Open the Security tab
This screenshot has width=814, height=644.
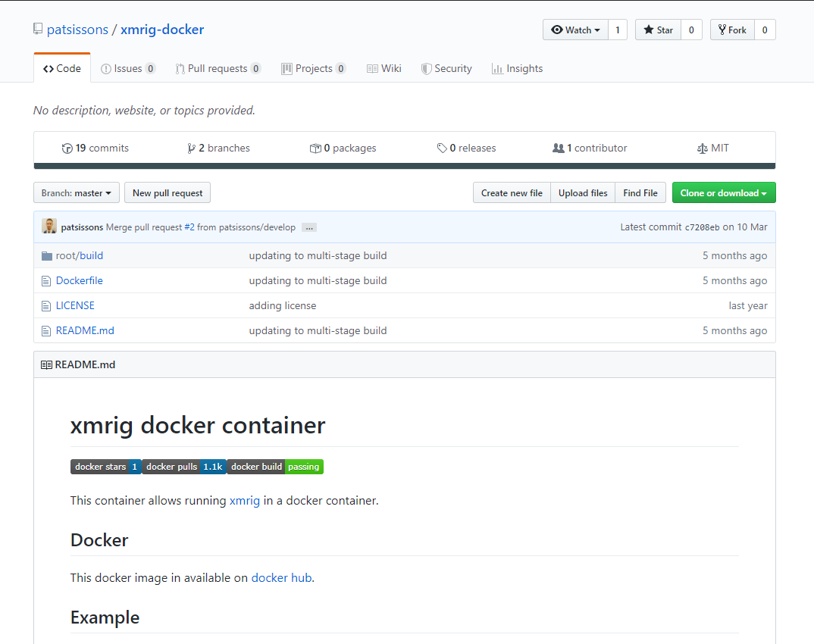click(446, 68)
